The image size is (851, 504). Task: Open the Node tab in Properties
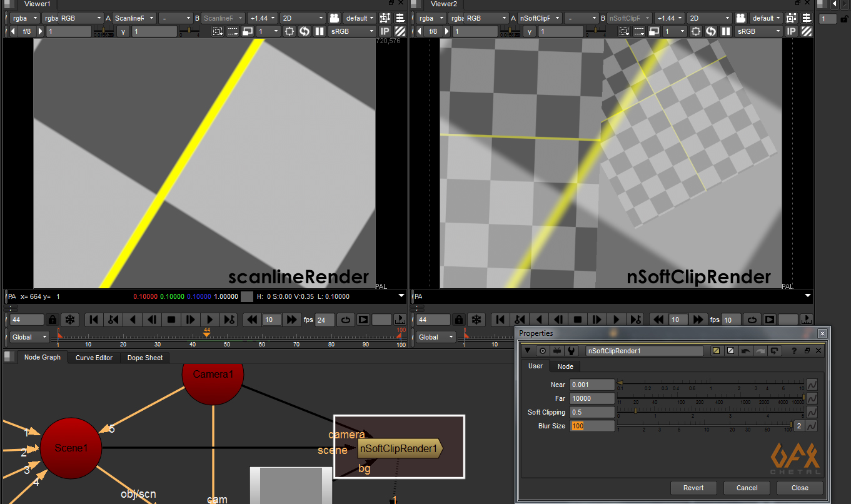(x=565, y=366)
